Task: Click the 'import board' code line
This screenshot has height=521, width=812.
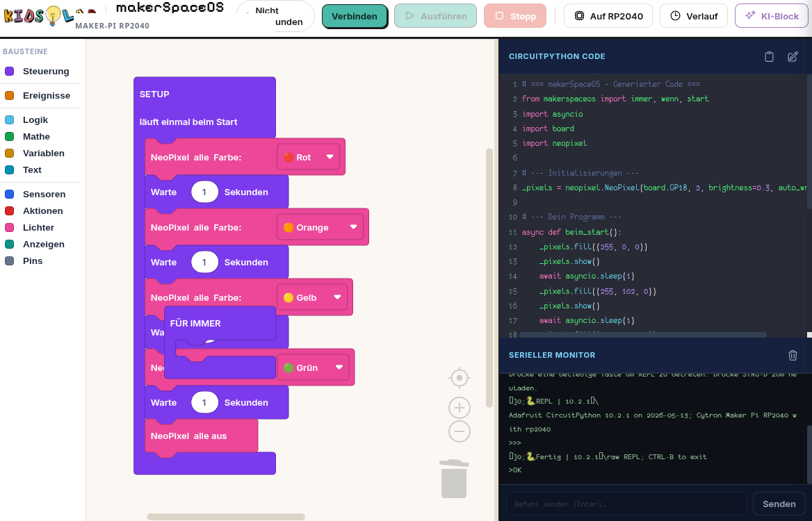Action: [x=548, y=129]
